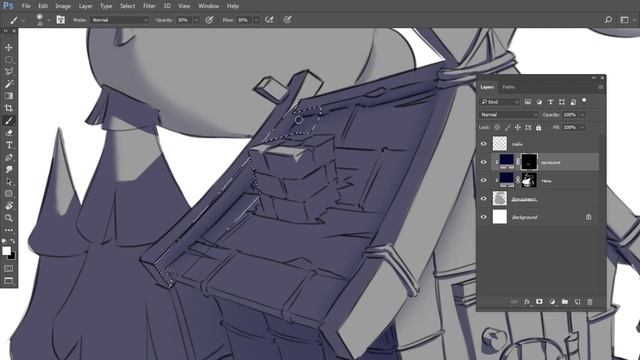
Task: Filter layers by pixel layers
Action: pyautogui.click(x=528, y=102)
